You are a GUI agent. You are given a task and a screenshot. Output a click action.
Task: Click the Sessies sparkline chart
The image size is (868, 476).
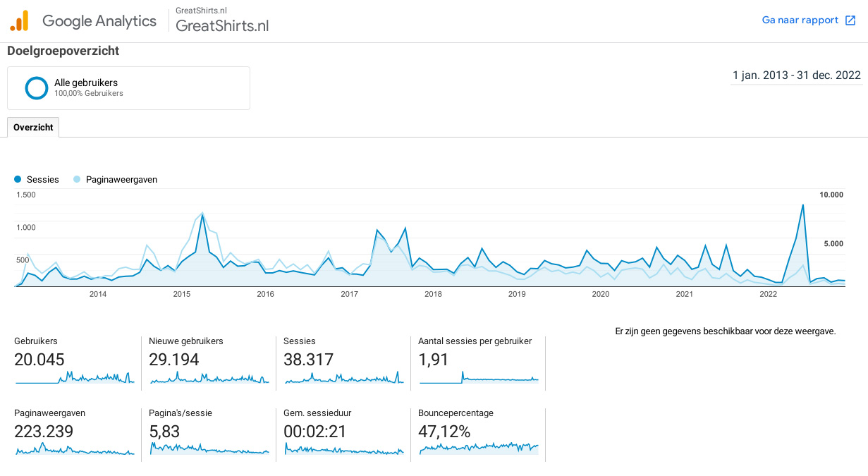[x=344, y=377]
